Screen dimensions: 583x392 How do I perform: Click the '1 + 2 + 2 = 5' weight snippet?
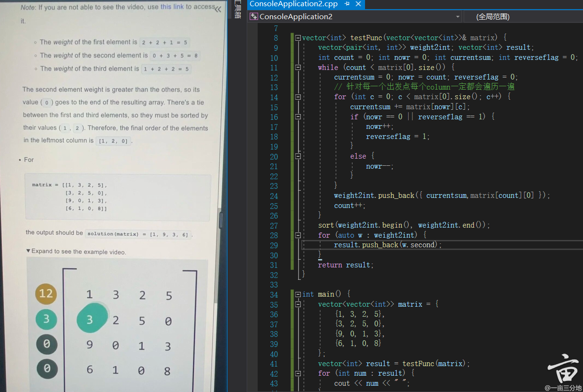pyautogui.click(x=166, y=69)
